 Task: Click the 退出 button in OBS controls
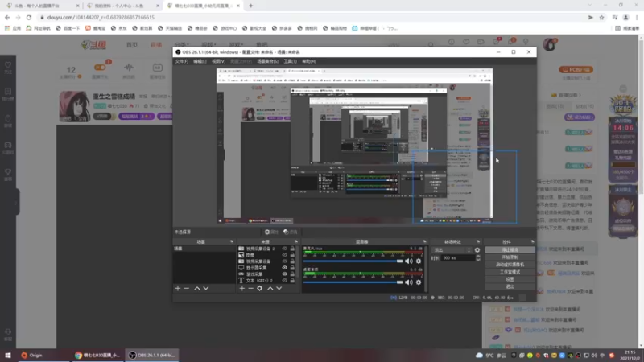(510, 286)
